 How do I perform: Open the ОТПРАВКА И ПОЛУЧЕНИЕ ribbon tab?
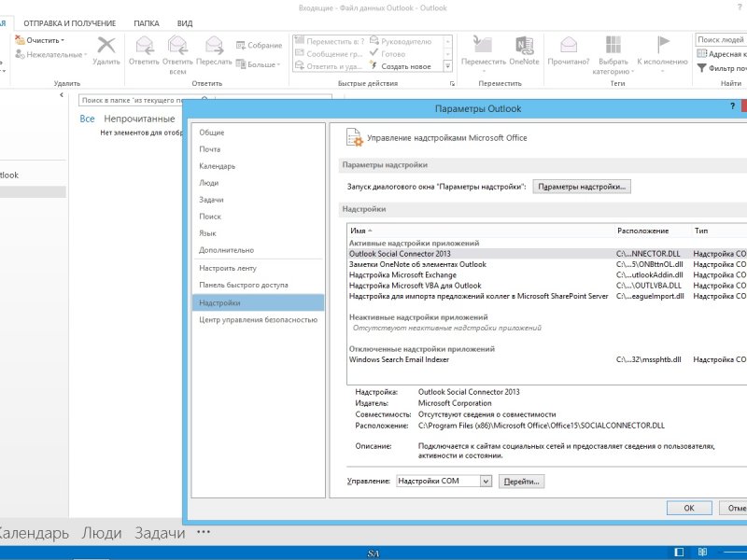69,22
